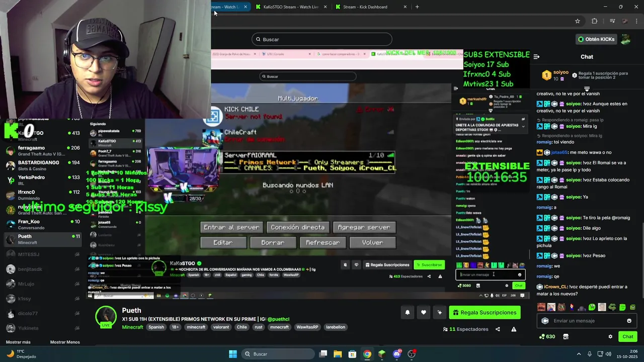Click the Obtén KICKs button
Screen dimensions: 644x362
pos(596,39)
